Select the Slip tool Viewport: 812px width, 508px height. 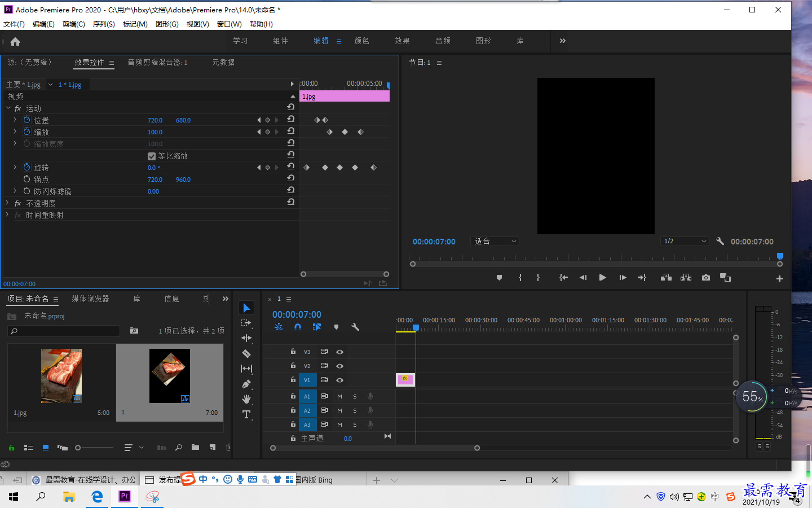point(246,369)
